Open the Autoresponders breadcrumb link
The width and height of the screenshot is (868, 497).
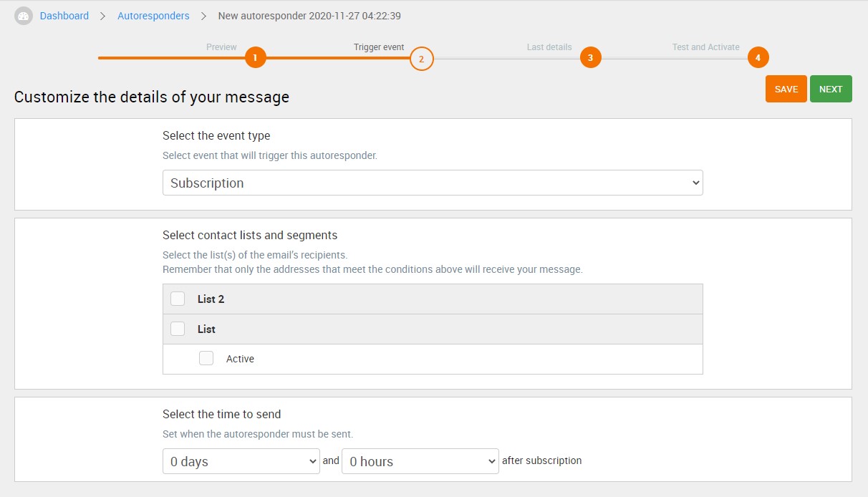point(153,16)
